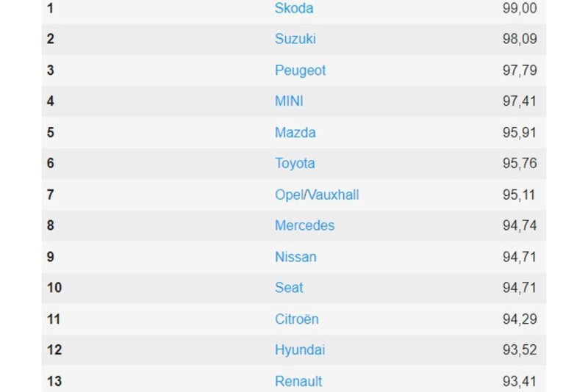
Task: Open the Renault link
Action: (298, 382)
